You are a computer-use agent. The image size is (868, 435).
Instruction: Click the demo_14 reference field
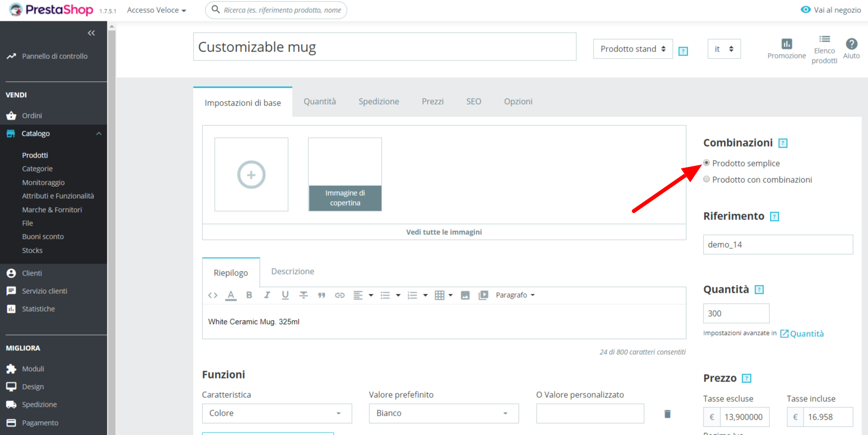tap(778, 244)
